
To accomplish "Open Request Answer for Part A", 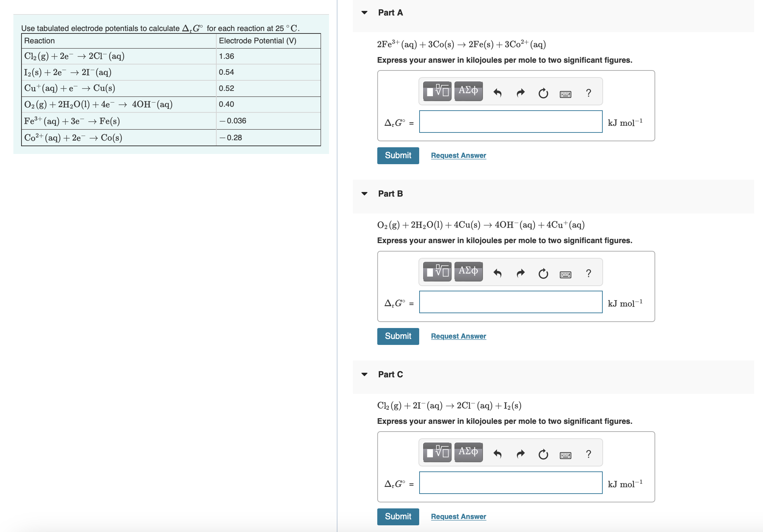I will pyautogui.click(x=458, y=155).
